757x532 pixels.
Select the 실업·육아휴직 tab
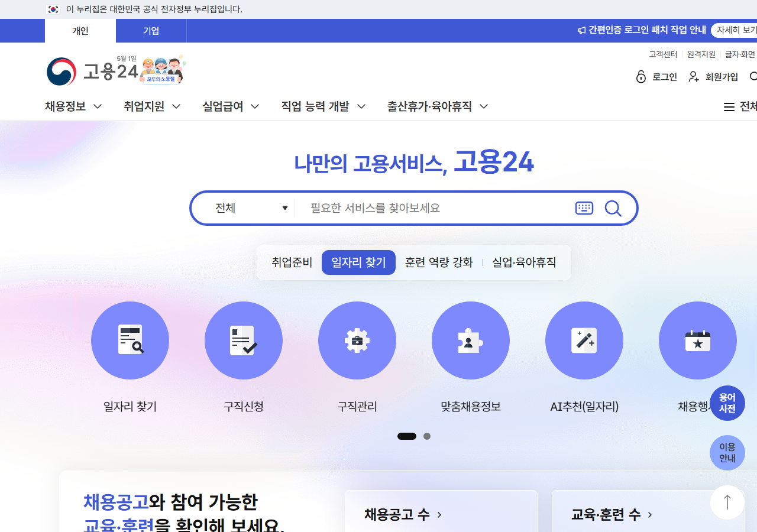[x=524, y=262]
